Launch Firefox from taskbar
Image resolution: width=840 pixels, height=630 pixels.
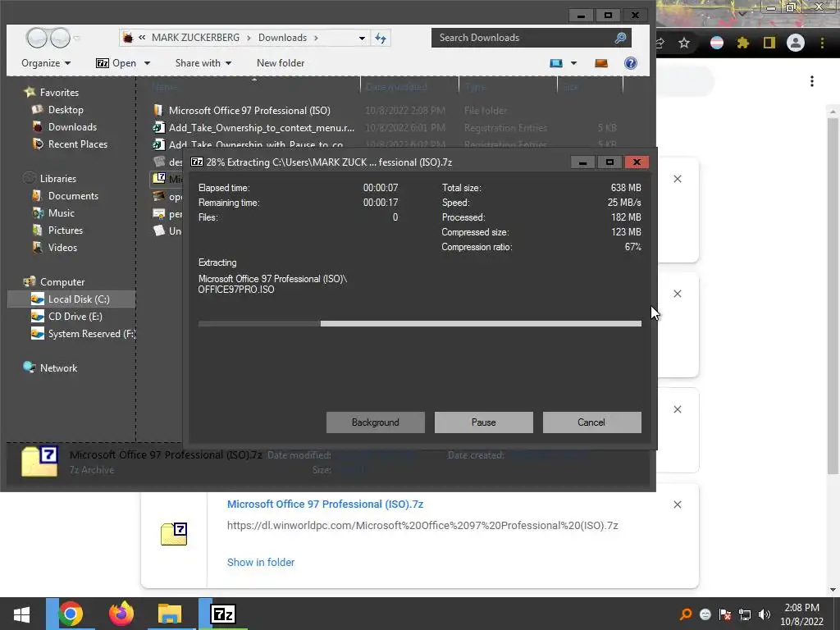[x=121, y=614]
